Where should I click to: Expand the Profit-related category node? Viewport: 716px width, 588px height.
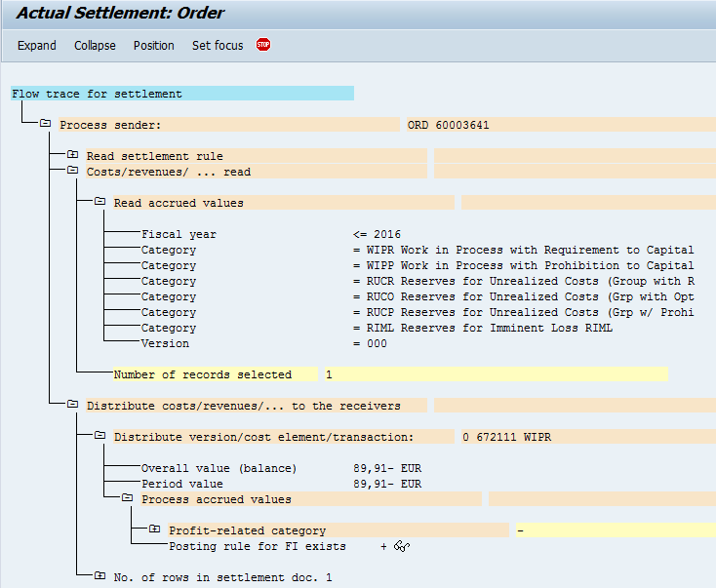point(155,529)
